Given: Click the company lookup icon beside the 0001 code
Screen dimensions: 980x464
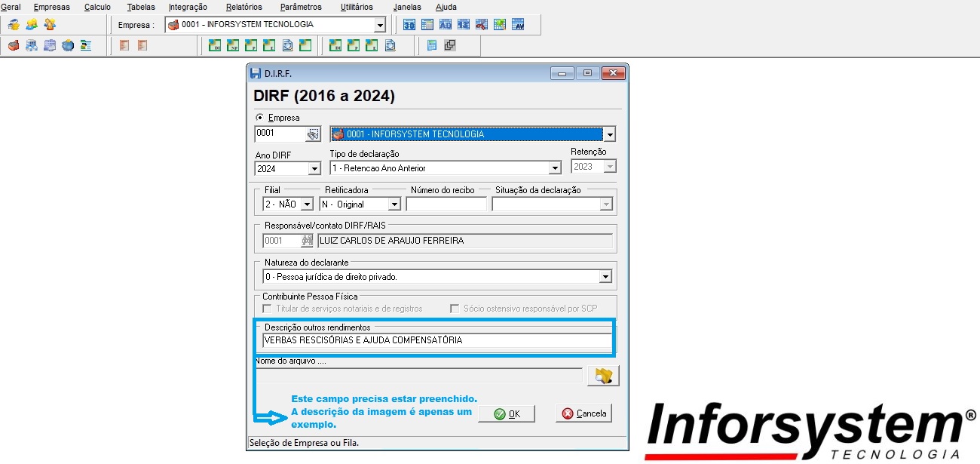Looking at the screenshot, I should 313,134.
